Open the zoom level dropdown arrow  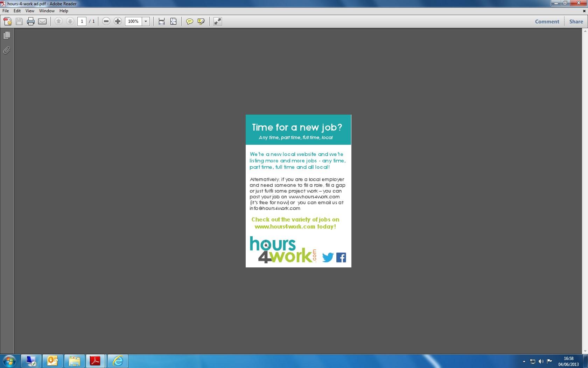[x=146, y=21]
